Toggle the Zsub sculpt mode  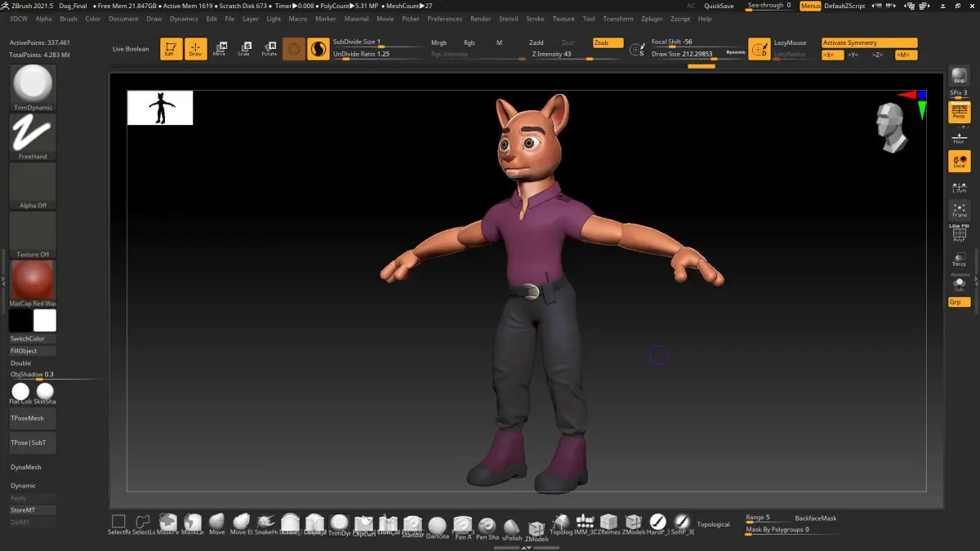click(608, 42)
